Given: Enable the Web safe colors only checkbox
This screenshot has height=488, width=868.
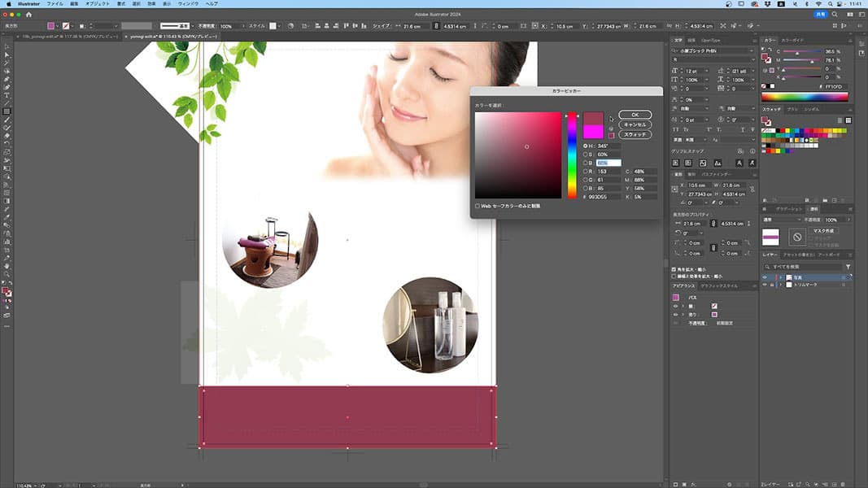Looking at the screenshot, I should coord(478,206).
